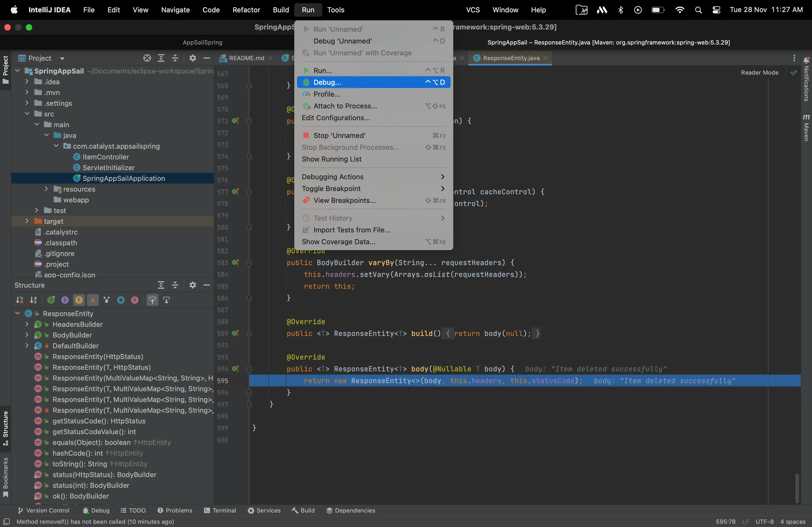Viewport: 812px width, 527px height.
Task: Open Toggle Breakpoint submenu
Action: point(374,189)
